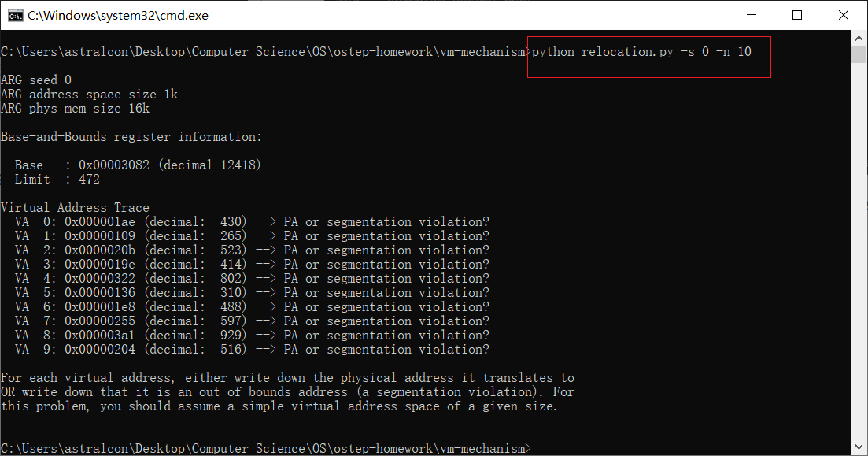Screen dimensions: 868x456
Task: Click the decimal value 929 in VA 8
Action: click(x=231, y=336)
